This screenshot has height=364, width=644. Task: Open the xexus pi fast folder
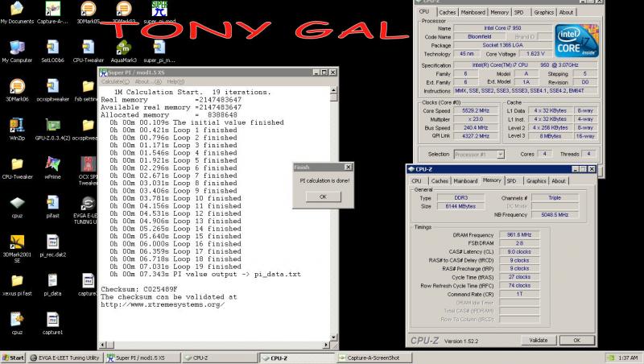click(x=17, y=285)
